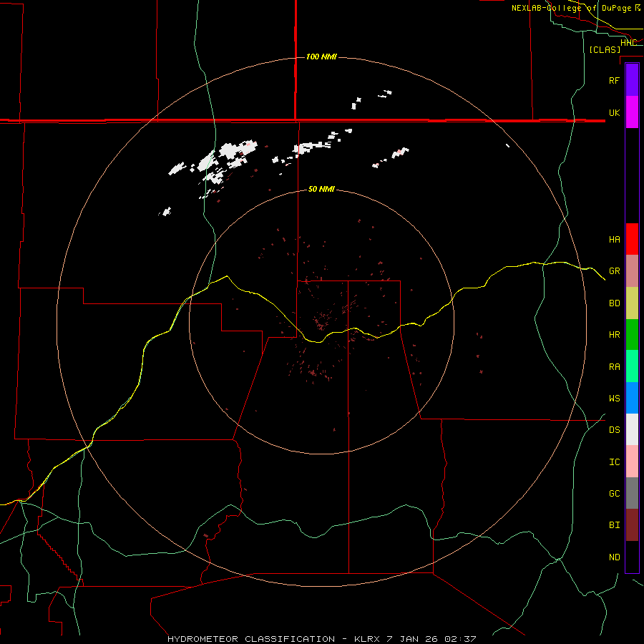Click the HR legend label

click(614, 335)
